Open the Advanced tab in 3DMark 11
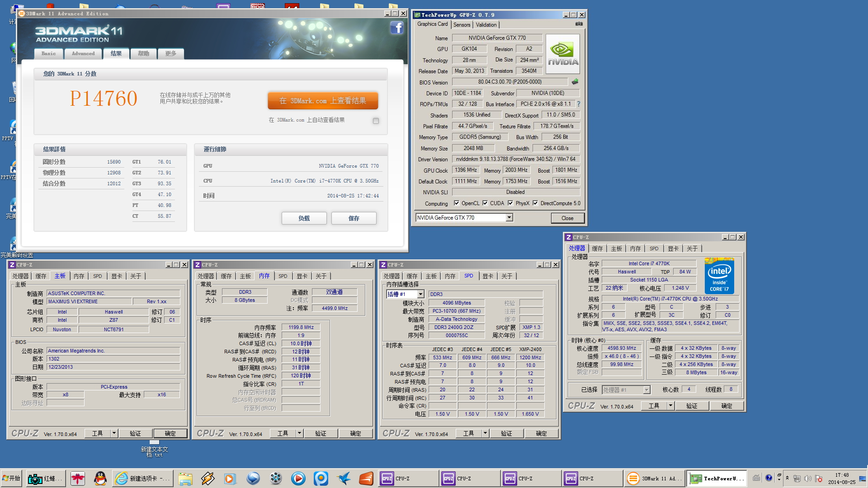The width and height of the screenshot is (868, 488). [x=83, y=54]
